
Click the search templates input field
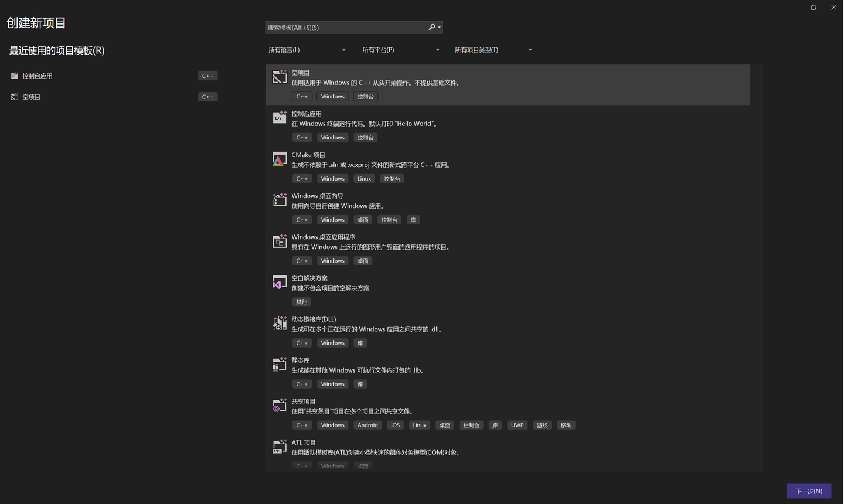(346, 27)
